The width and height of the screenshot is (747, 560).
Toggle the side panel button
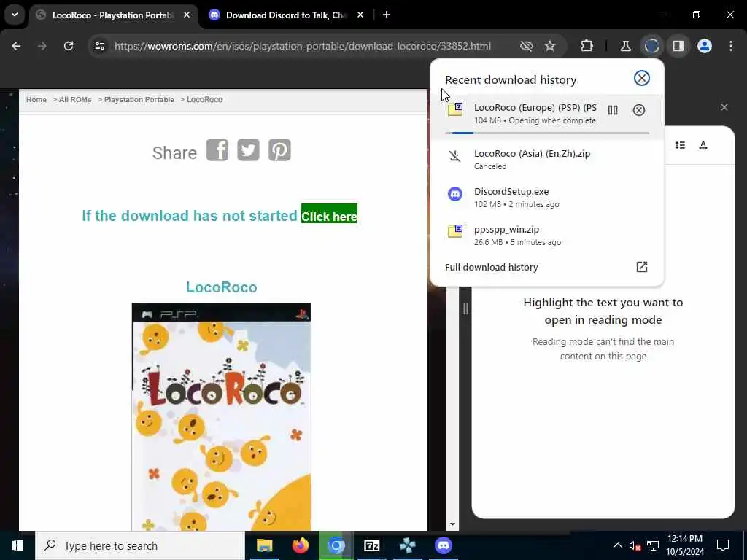click(678, 46)
